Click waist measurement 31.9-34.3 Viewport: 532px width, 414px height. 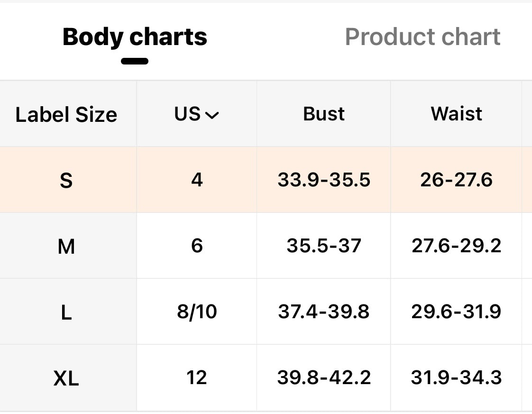457,378
